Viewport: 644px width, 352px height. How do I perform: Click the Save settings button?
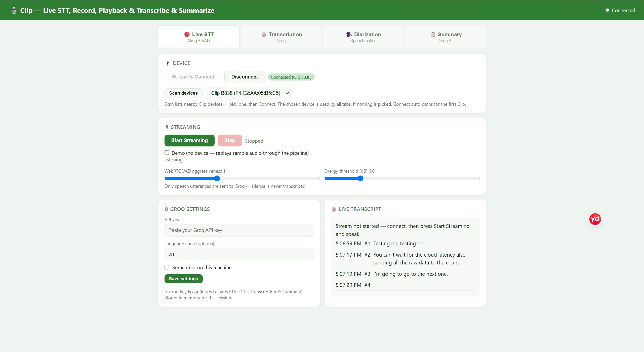[x=183, y=279]
